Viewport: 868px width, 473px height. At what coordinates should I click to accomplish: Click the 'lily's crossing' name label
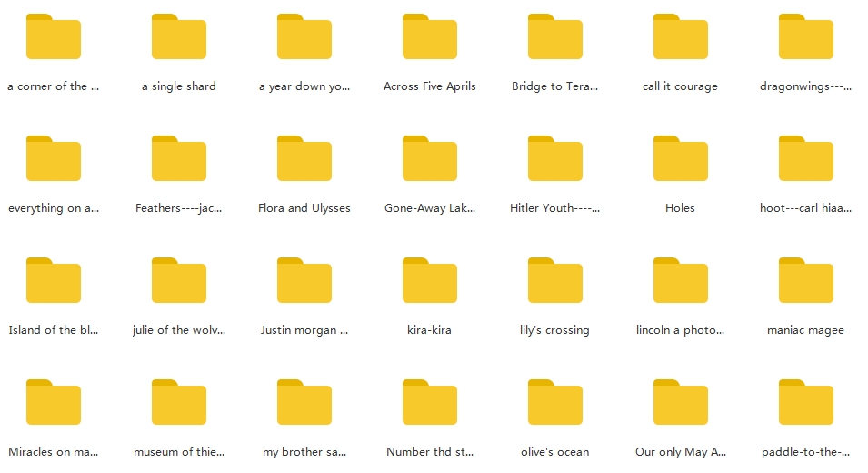(554, 330)
